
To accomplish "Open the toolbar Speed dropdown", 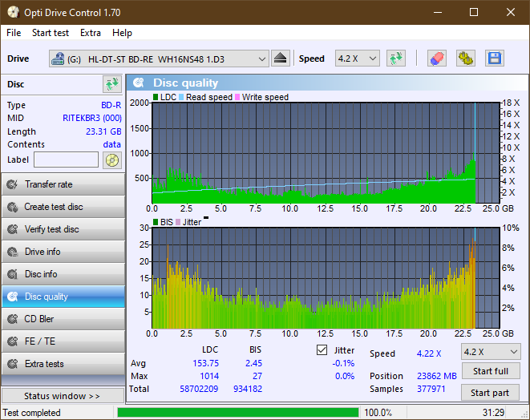I will [358, 59].
